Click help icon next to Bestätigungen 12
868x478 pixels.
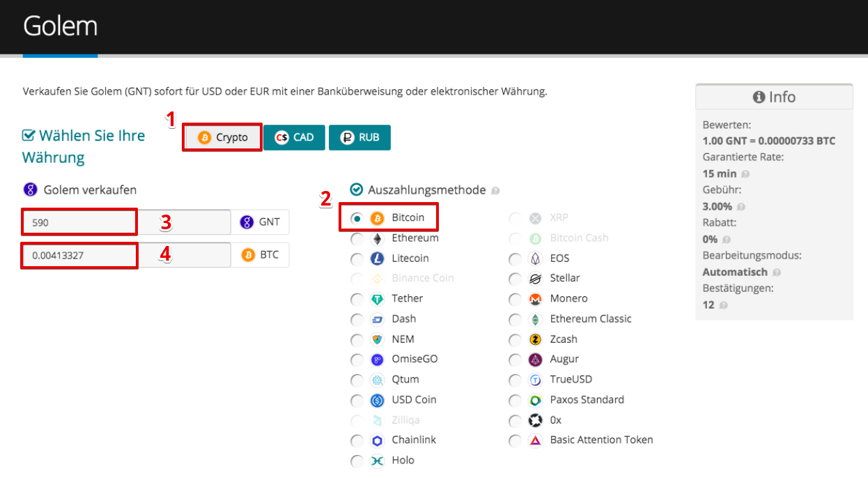click(x=722, y=305)
